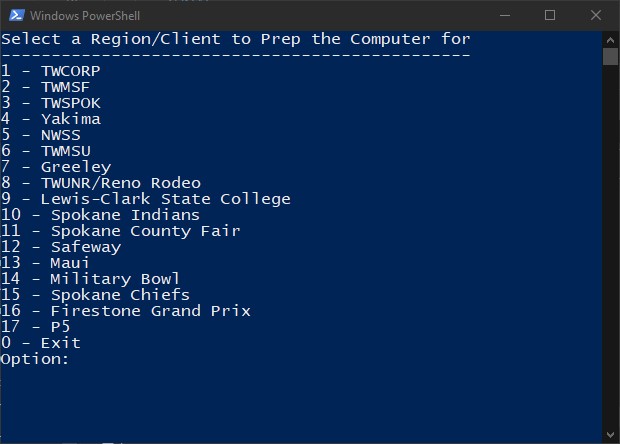620x444 pixels.
Task: Click the "1 - TWCORP" menu line
Action: coord(50,71)
